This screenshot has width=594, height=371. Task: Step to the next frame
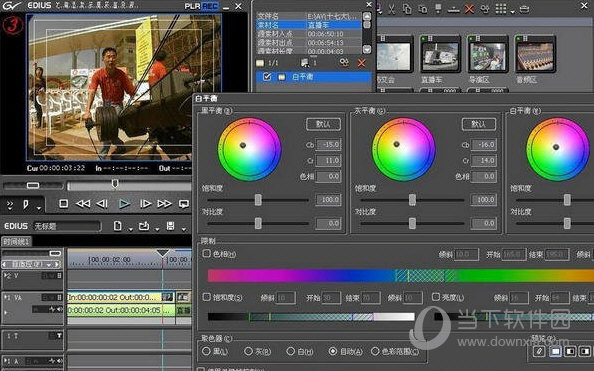click(x=145, y=204)
